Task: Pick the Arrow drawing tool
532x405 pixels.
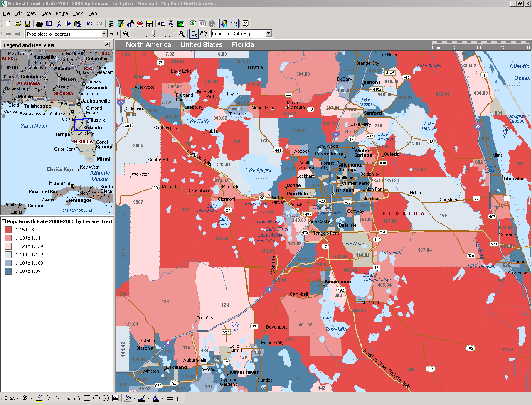Action: click(x=67, y=398)
